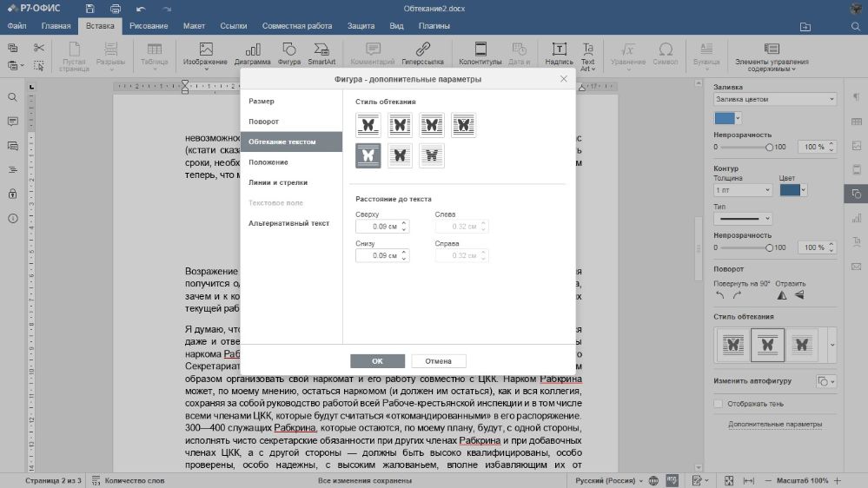Insert a Diagram from the ribbon
The height and width of the screenshot is (488, 868).
click(x=252, y=50)
